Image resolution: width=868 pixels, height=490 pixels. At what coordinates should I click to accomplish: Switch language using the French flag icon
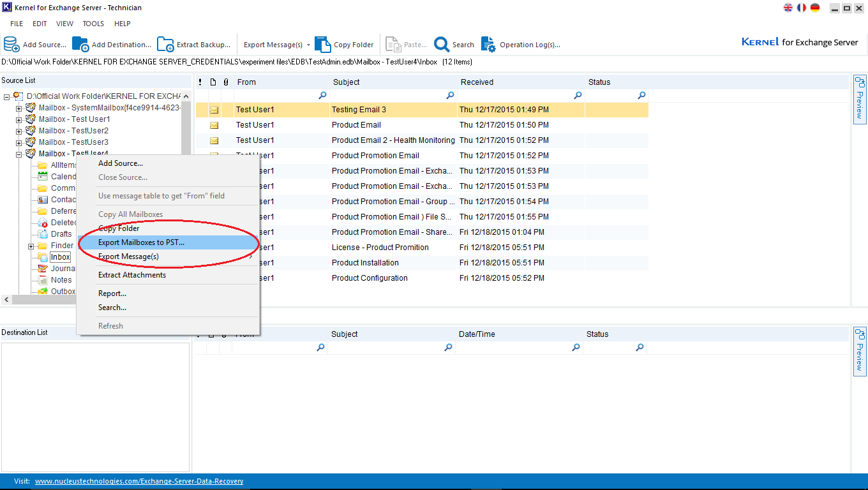(x=802, y=8)
